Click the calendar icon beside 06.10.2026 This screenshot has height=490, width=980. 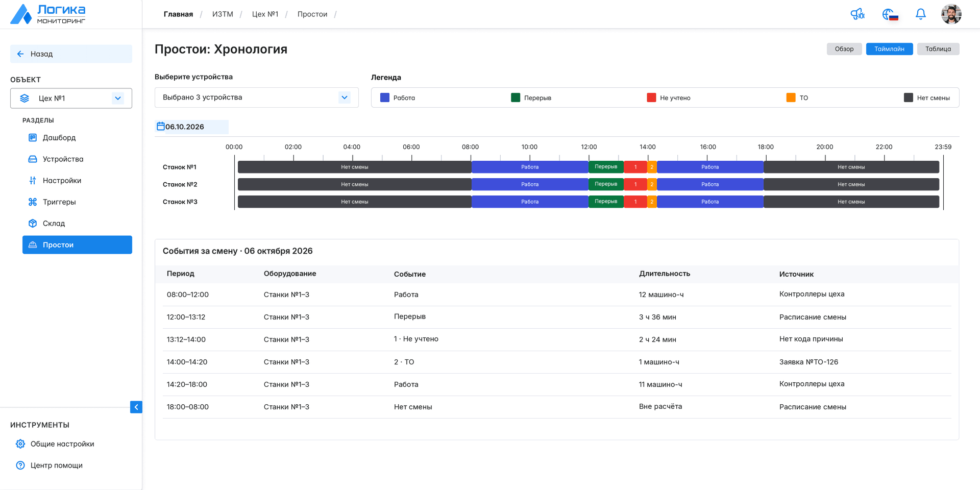point(160,126)
